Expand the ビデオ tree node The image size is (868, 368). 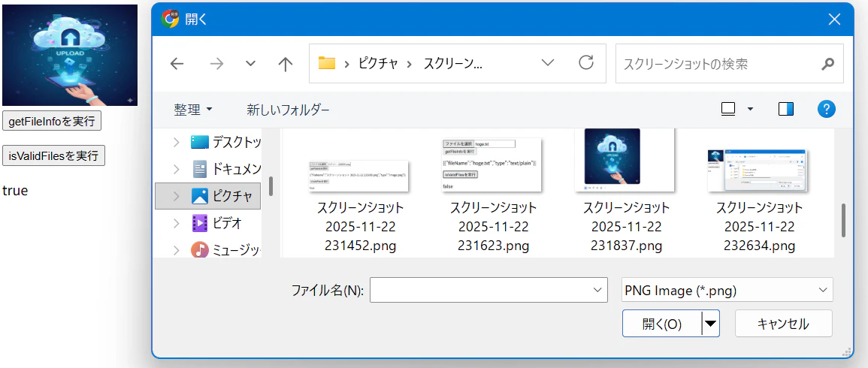[x=176, y=223]
